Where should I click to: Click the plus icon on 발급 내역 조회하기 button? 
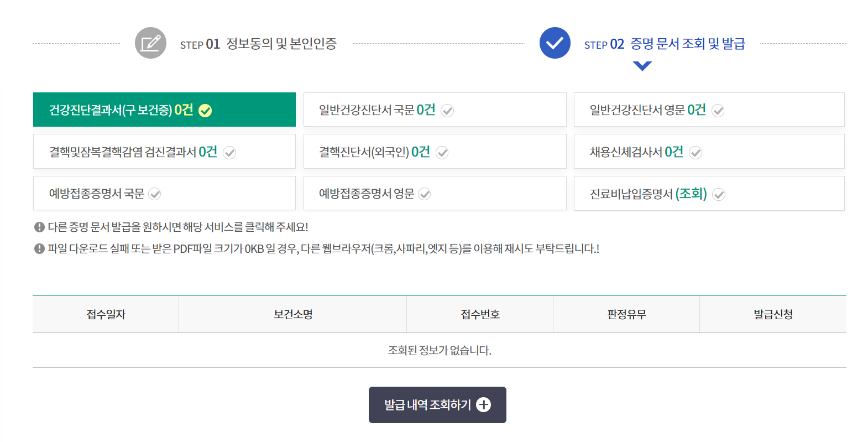(x=484, y=404)
